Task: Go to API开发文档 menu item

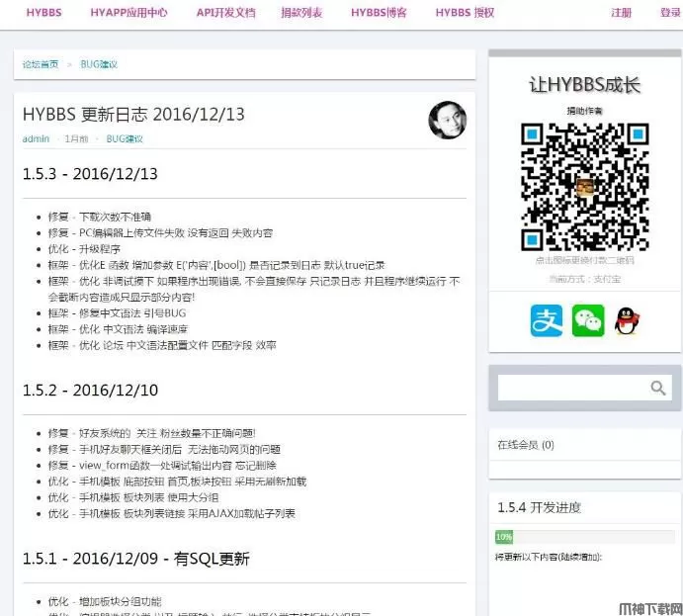Action: coord(226,13)
